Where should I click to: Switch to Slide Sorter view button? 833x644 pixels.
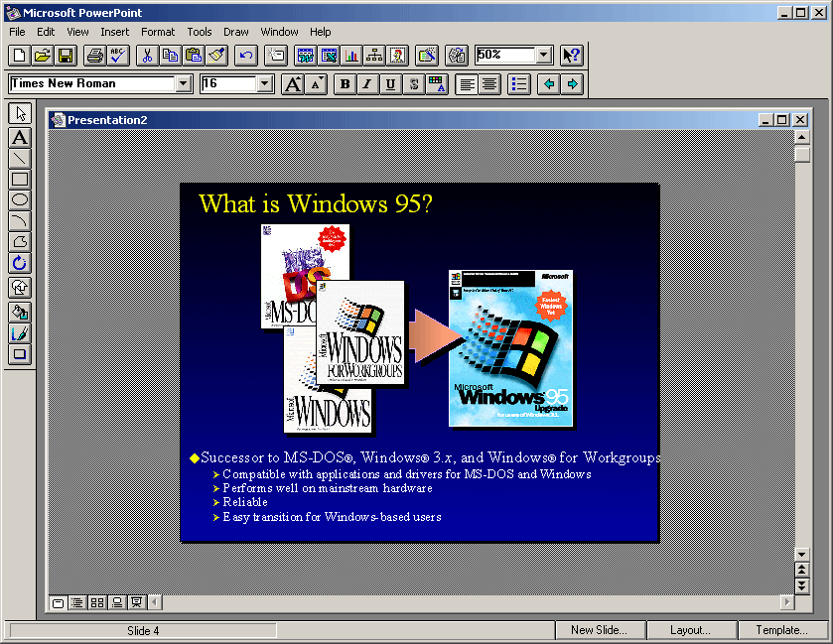[97, 602]
